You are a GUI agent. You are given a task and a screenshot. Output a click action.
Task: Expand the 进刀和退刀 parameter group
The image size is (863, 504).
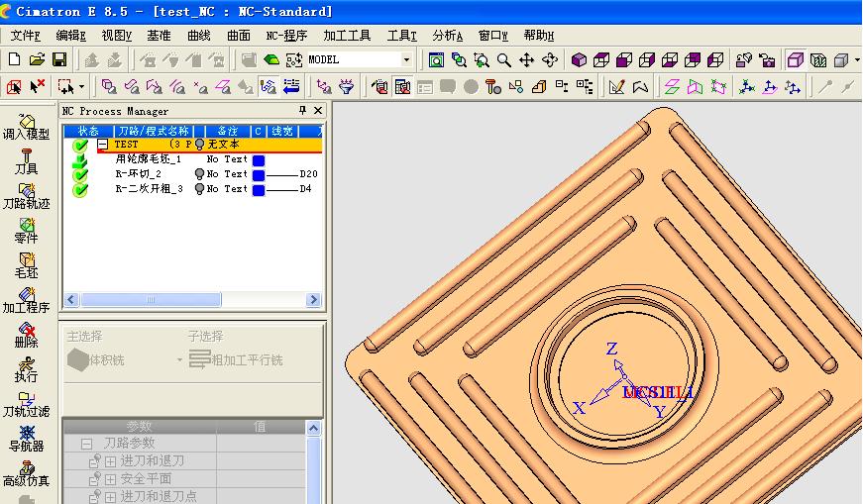pos(110,461)
